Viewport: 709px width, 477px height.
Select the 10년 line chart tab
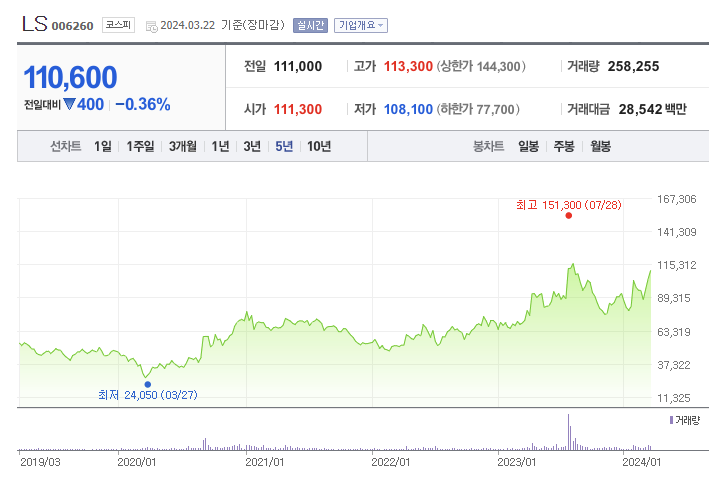tap(319, 146)
